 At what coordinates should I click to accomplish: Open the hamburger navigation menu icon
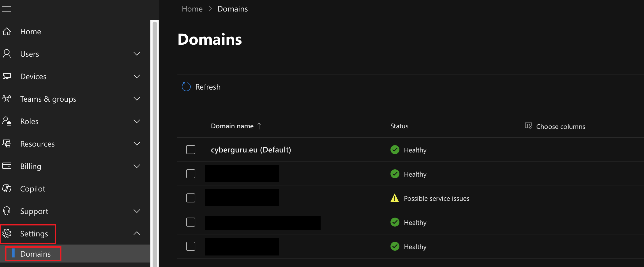click(x=7, y=9)
